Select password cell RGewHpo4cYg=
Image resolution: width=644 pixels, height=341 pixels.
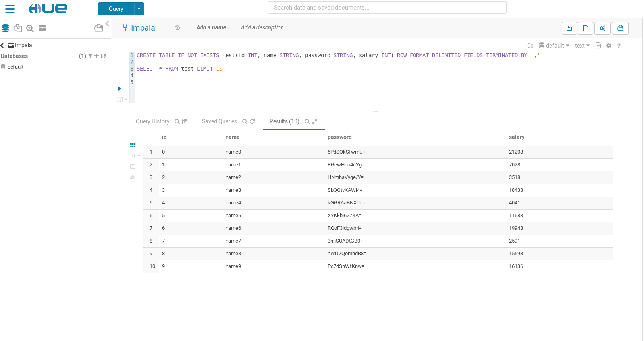346,165
